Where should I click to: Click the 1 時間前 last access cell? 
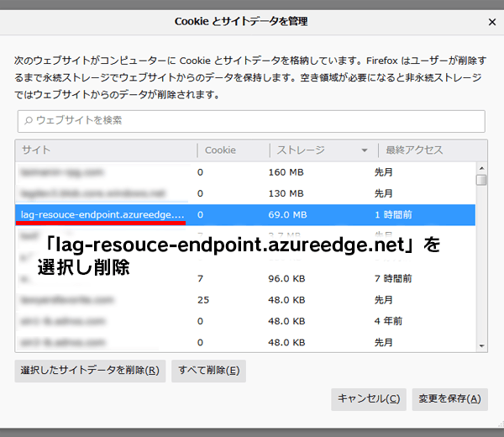coord(393,215)
